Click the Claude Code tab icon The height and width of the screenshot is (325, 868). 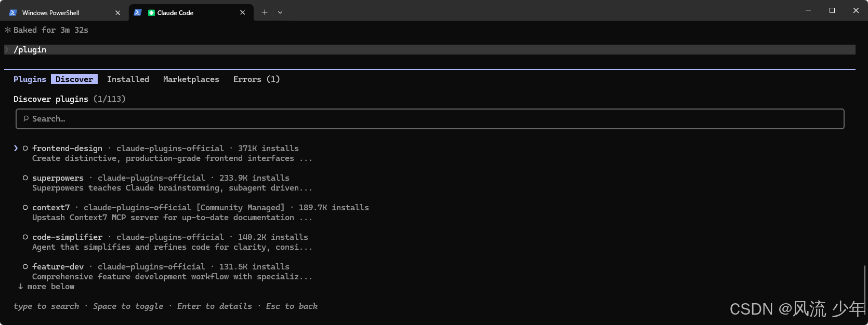point(151,12)
